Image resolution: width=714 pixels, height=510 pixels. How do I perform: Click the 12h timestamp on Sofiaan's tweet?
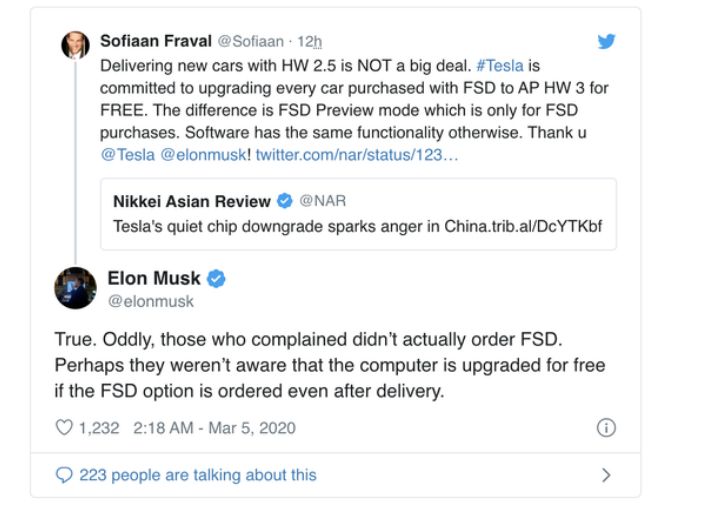coord(310,41)
